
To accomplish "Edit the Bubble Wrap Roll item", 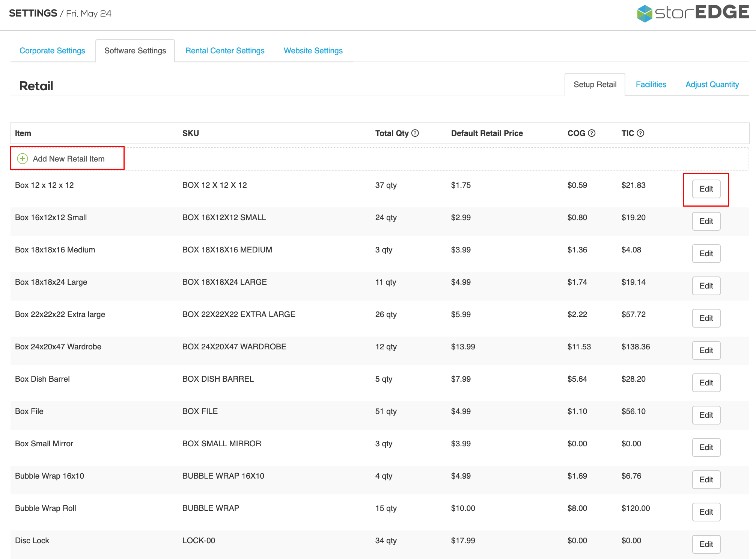I will coord(706,512).
